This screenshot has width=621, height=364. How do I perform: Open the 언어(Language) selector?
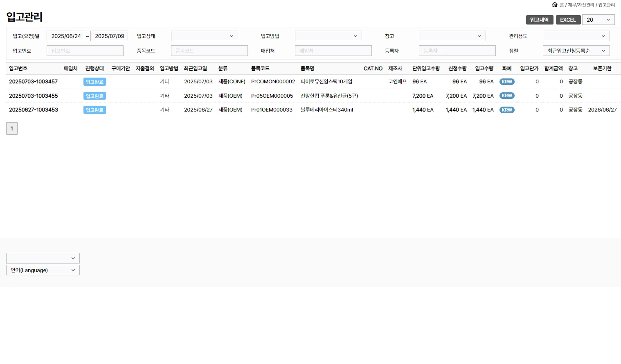coord(43,270)
